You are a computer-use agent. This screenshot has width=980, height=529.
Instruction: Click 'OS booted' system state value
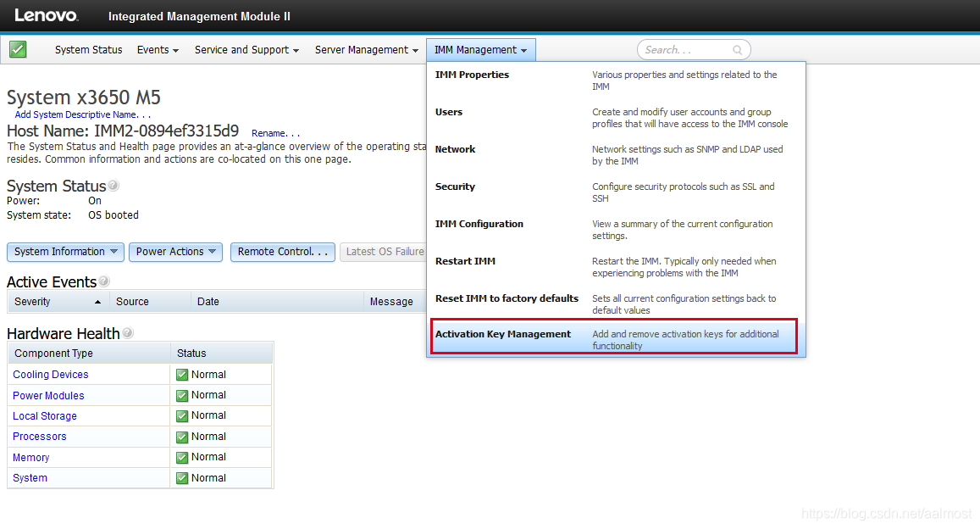[x=114, y=215]
